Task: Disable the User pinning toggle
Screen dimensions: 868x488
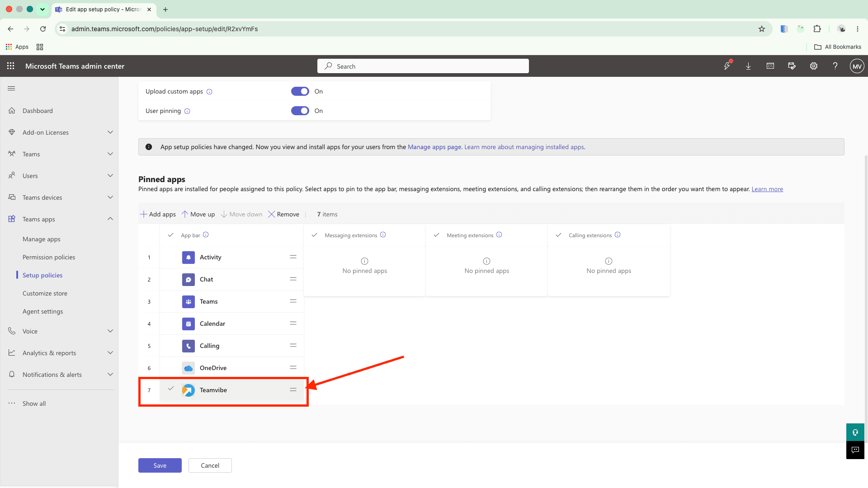Action: click(300, 111)
